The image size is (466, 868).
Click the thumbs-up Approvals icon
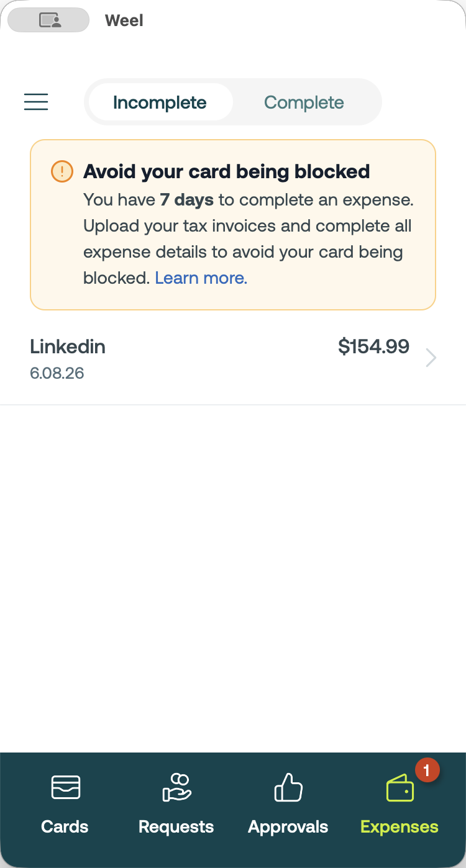[x=288, y=787]
